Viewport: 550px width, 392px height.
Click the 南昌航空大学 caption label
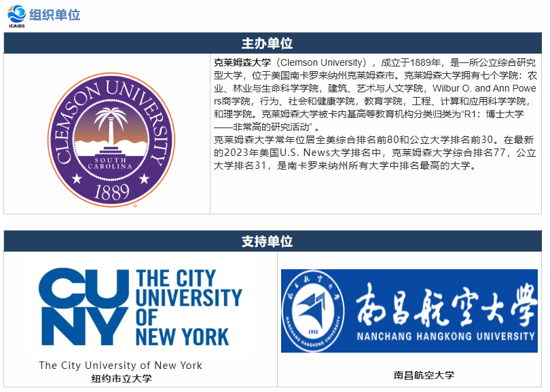tap(424, 375)
